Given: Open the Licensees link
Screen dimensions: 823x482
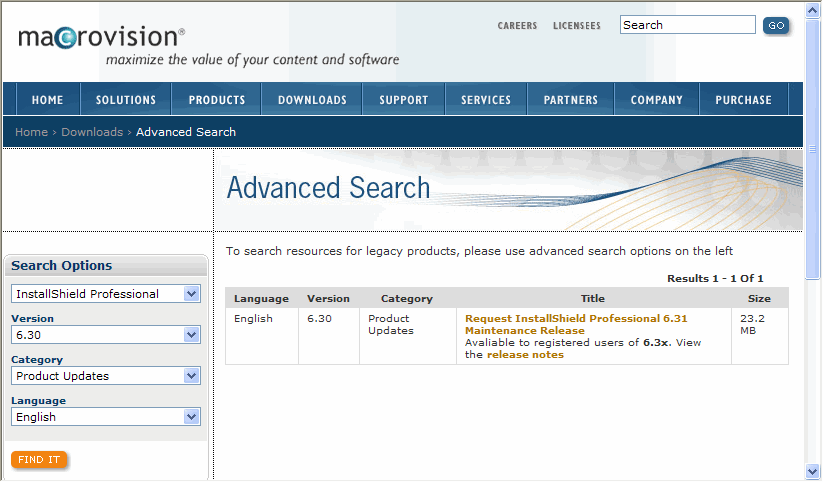Looking at the screenshot, I should (x=577, y=26).
